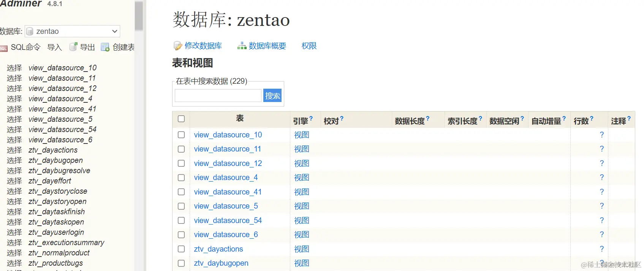Click the 搜索 button
Viewport: 644px width, 271px height.
pyautogui.click(x=272, y=96)
